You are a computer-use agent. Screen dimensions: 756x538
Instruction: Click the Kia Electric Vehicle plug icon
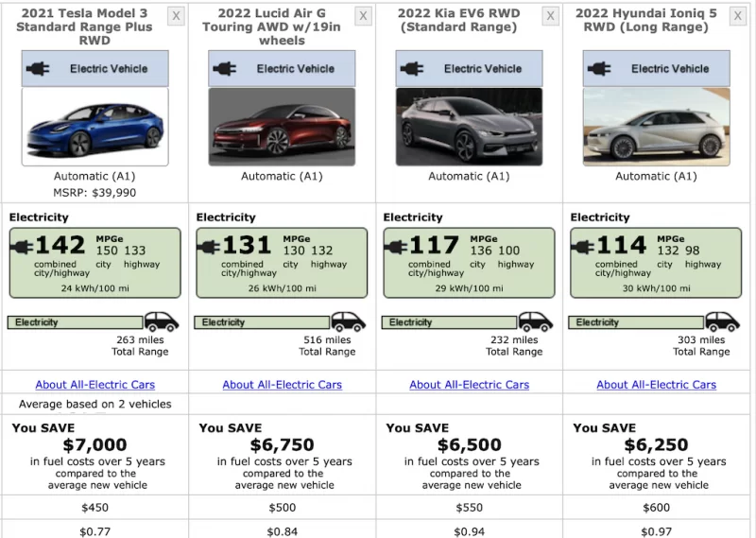[413, 69]
